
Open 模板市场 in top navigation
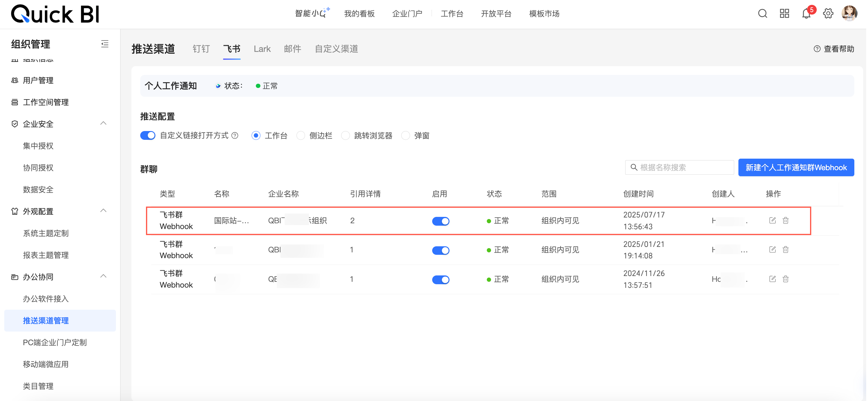[x=544, y=13]
